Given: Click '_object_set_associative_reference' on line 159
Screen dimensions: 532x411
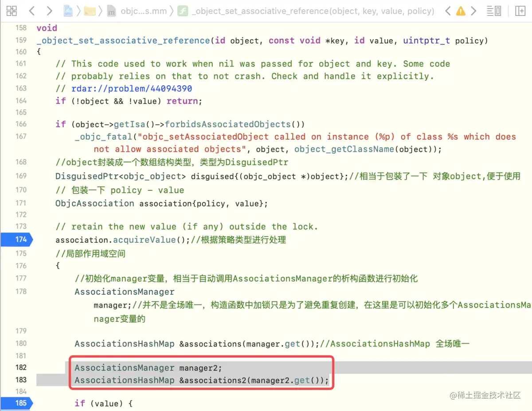Looking at the screenshot, I should 123,40.
